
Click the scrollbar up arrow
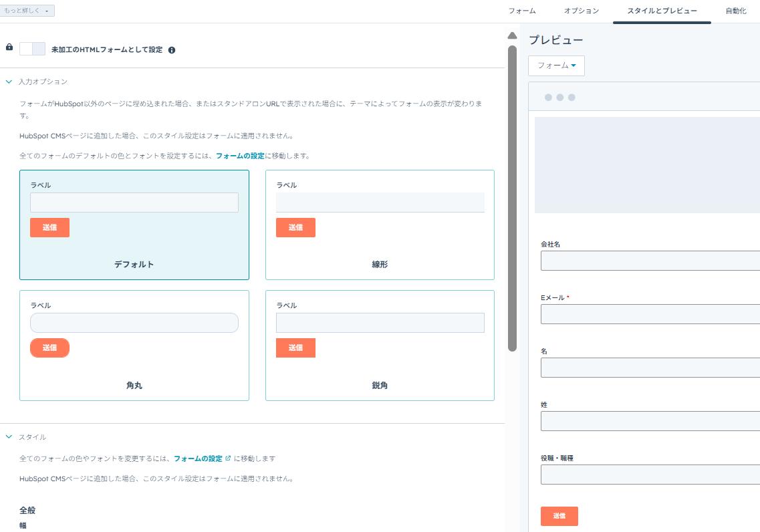(512, 35)
